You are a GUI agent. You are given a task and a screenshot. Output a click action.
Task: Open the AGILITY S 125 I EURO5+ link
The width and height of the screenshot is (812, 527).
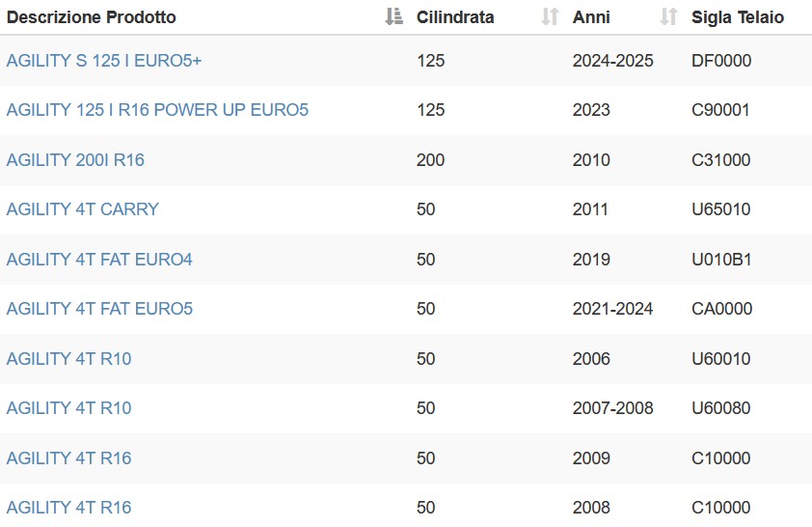pos(104,61)
